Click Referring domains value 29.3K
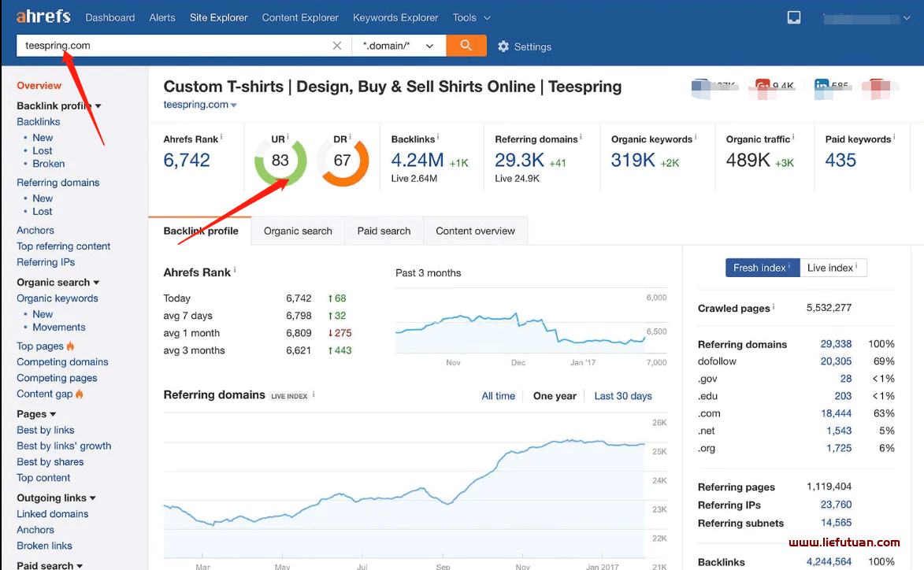924x570 pixels. pos(519,160)
